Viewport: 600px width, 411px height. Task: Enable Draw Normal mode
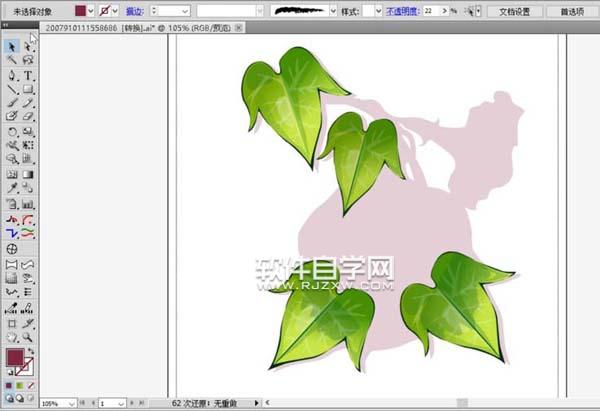point(9,398)
